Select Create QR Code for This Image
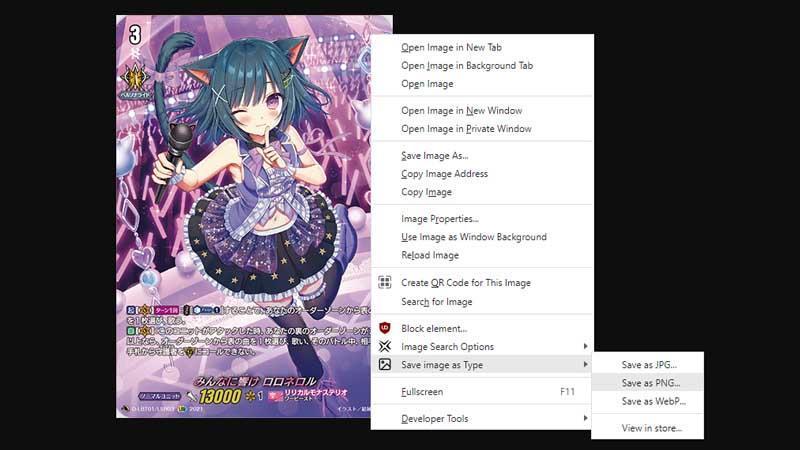This screenshot has height=450, width=800. click(x=482, y=283)
